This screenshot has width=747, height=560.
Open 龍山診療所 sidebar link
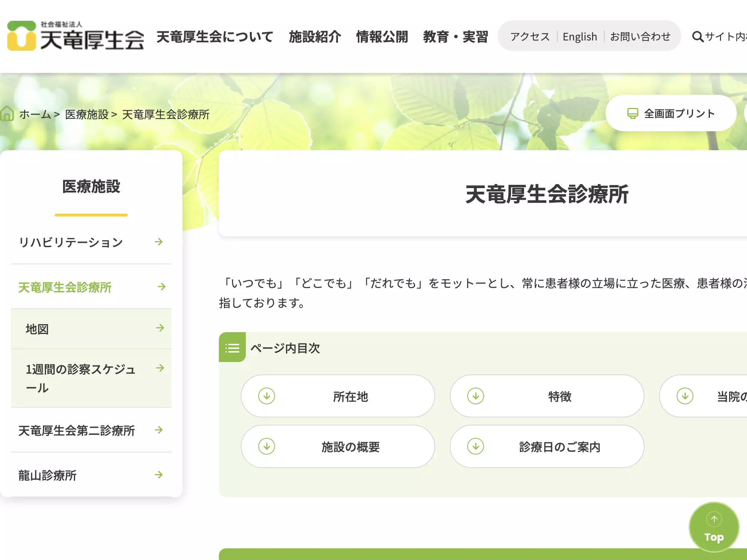click(91, 475)
